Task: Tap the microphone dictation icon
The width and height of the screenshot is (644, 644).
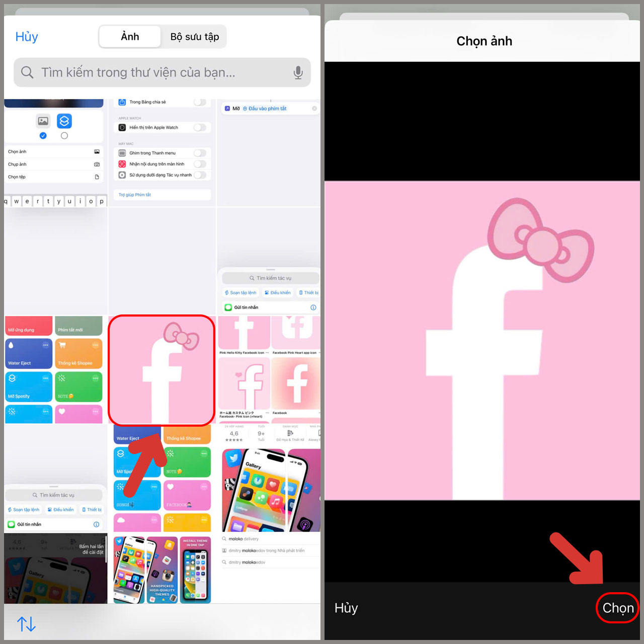Action: point(298,73)
